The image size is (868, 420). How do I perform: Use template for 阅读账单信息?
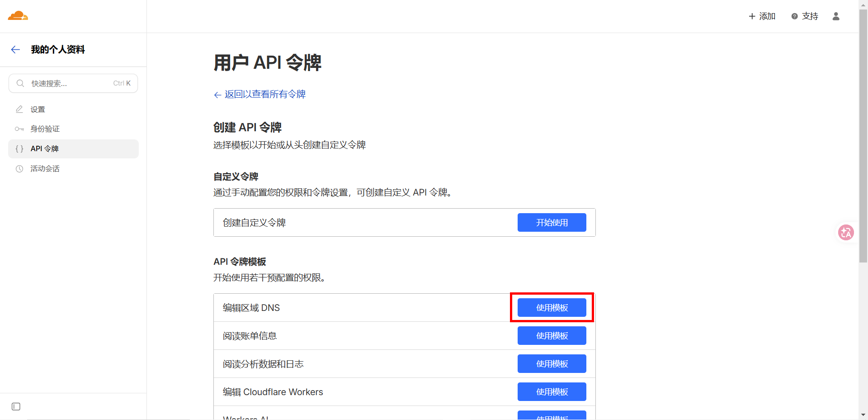click(552, 336)
